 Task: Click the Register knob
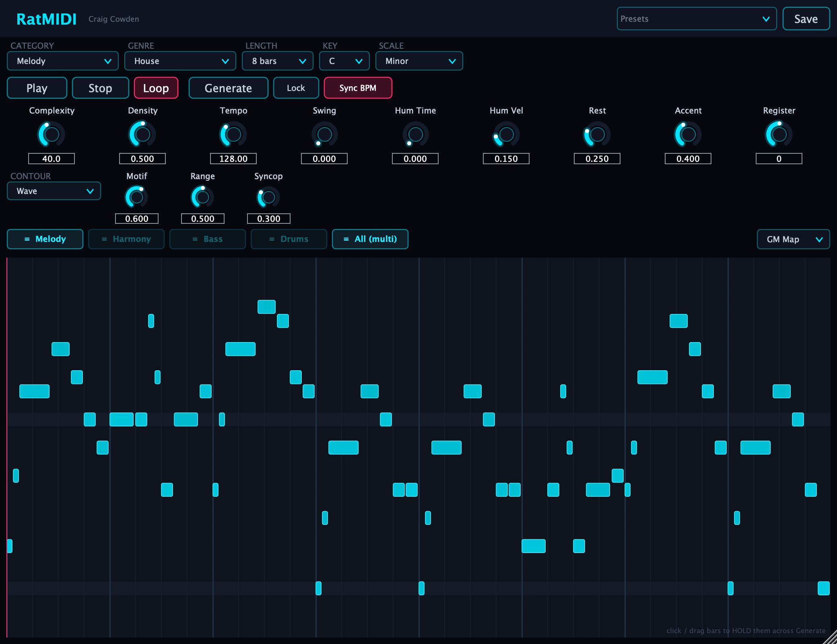click(779, 134)
